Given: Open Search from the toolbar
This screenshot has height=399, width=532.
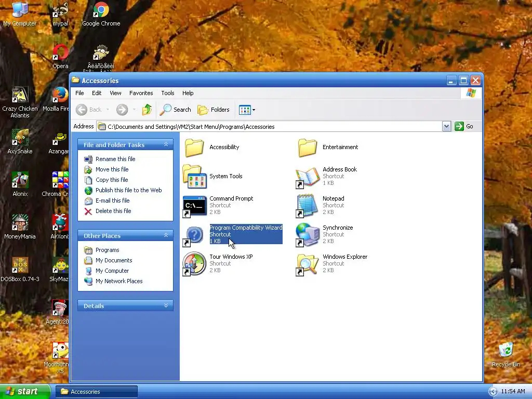Looking at the screenshot, I should 175,110.
